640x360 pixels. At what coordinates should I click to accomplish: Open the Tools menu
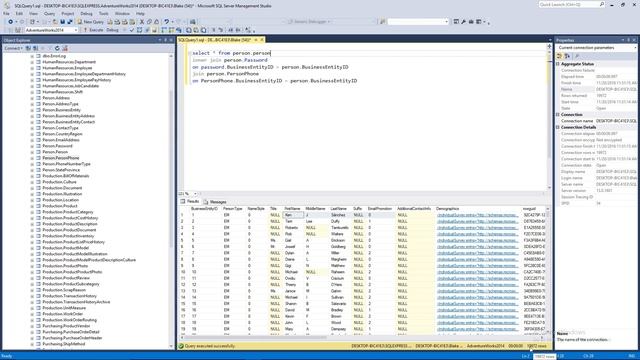click(x=104, y=13)
